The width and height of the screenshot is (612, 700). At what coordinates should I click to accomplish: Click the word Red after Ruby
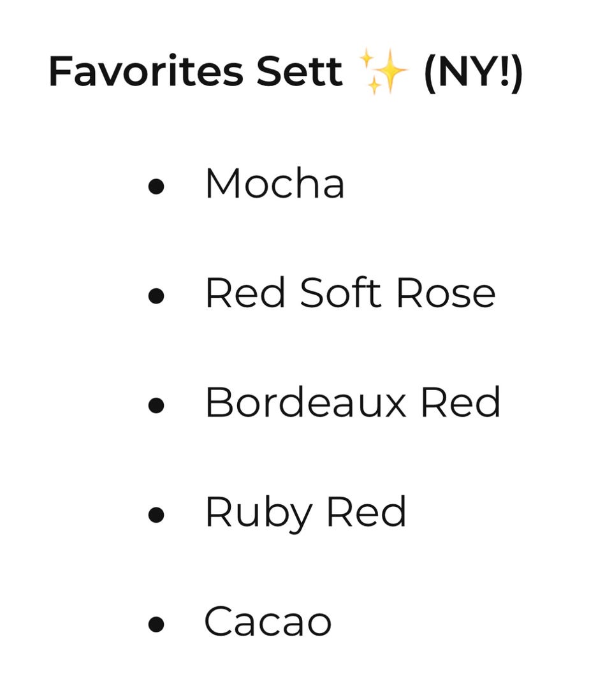click(x=366, y=512)
